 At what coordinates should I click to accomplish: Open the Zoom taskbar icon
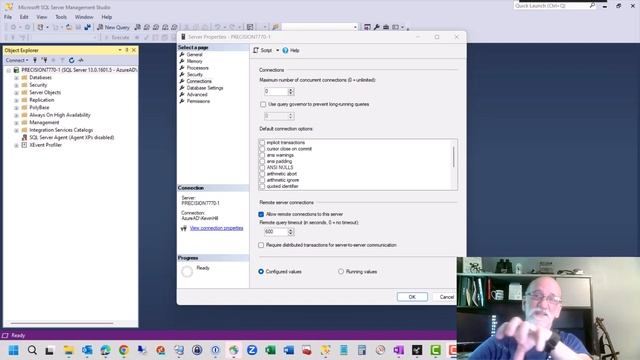[252, 350]
